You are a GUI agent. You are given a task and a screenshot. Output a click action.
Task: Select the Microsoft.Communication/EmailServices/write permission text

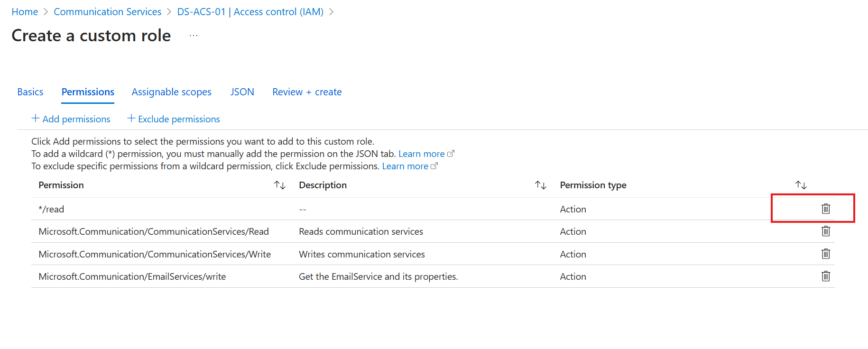tap(132, 276)
